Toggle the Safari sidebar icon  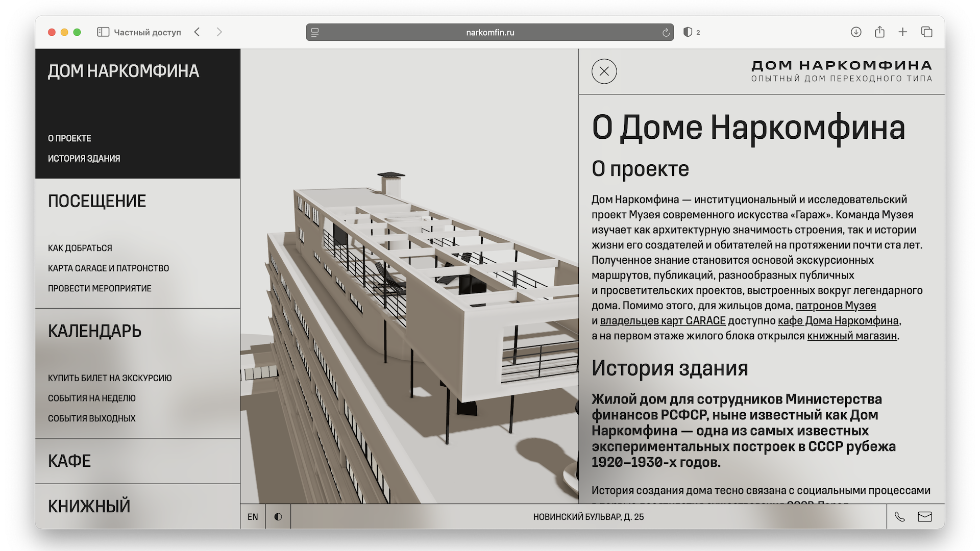tap(103, 32)
